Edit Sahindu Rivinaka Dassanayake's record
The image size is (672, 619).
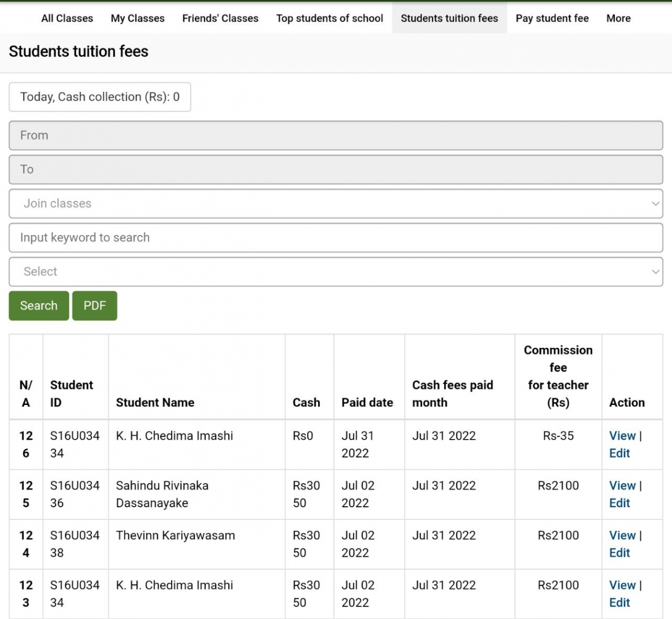pyautogui.click(x=619, y=503)
